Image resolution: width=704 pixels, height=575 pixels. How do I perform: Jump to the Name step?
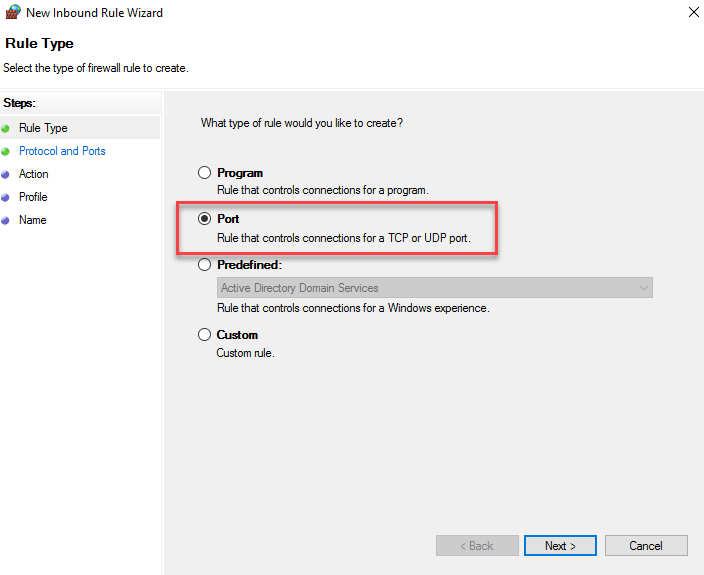tap(32, 220)
